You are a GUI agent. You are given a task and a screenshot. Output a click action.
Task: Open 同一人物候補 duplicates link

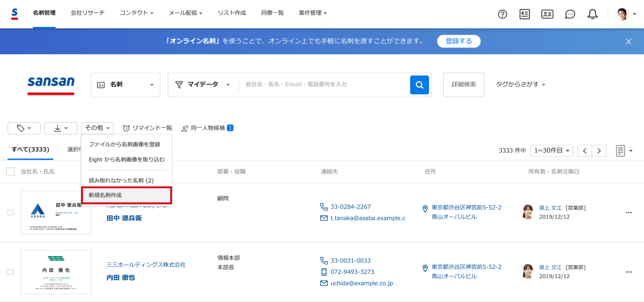tap(207, 128)
